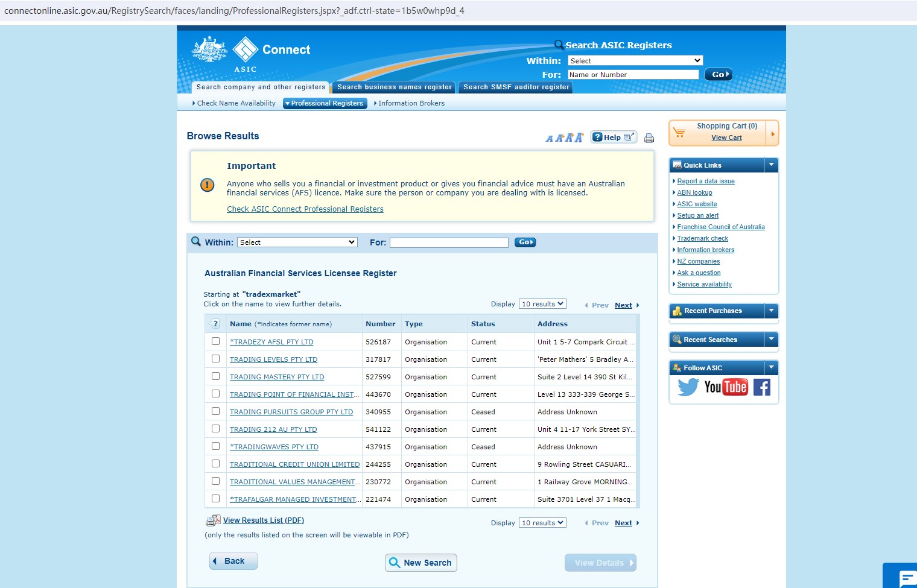
Task: Open the Twitter icon under Follow ASIC
Action: [688, 387]
